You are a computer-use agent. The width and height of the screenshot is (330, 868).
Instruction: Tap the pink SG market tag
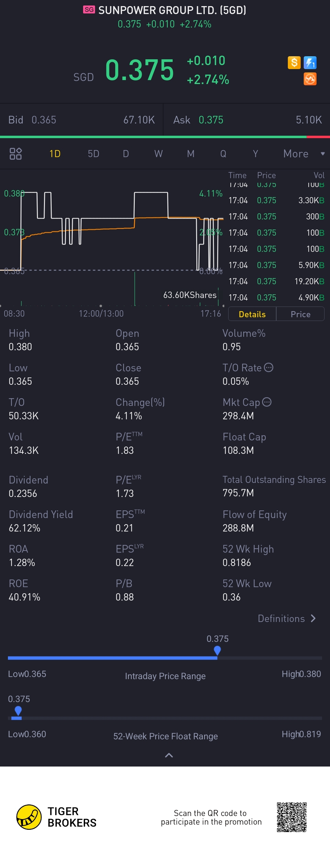(x=89, y=10)
